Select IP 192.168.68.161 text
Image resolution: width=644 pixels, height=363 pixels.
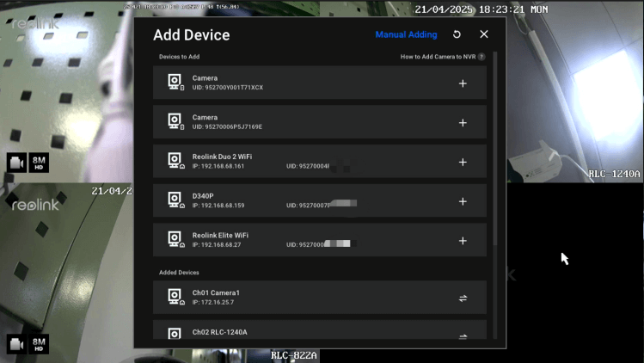pyautogui.click(x=218, y=166)
